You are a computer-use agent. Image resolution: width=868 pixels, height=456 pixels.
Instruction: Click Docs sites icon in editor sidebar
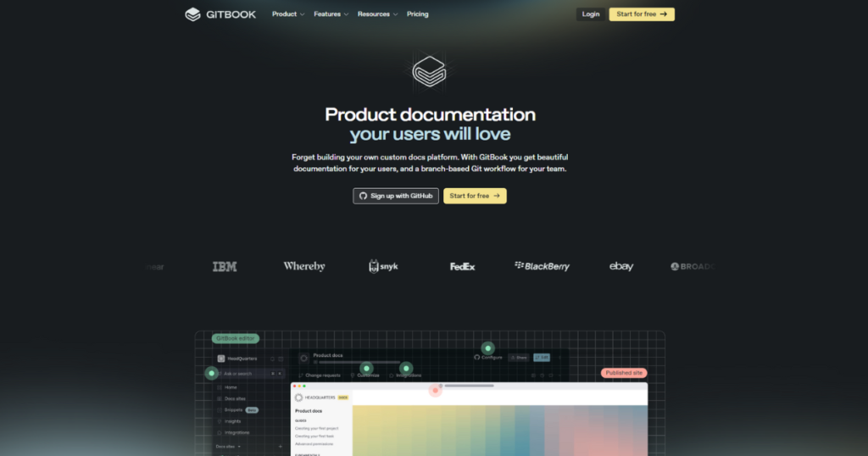[220, 398]
